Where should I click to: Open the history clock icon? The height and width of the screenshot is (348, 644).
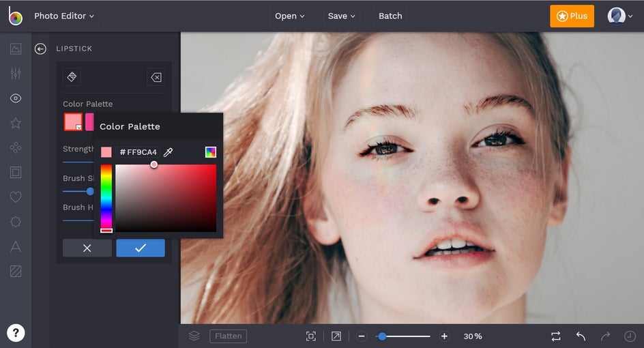pyautogui.click(x=630, y=336)
